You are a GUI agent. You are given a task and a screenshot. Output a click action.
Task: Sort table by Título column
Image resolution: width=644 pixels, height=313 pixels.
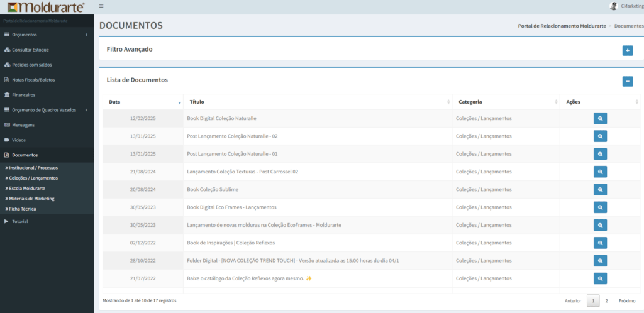(x=318, y=102)
